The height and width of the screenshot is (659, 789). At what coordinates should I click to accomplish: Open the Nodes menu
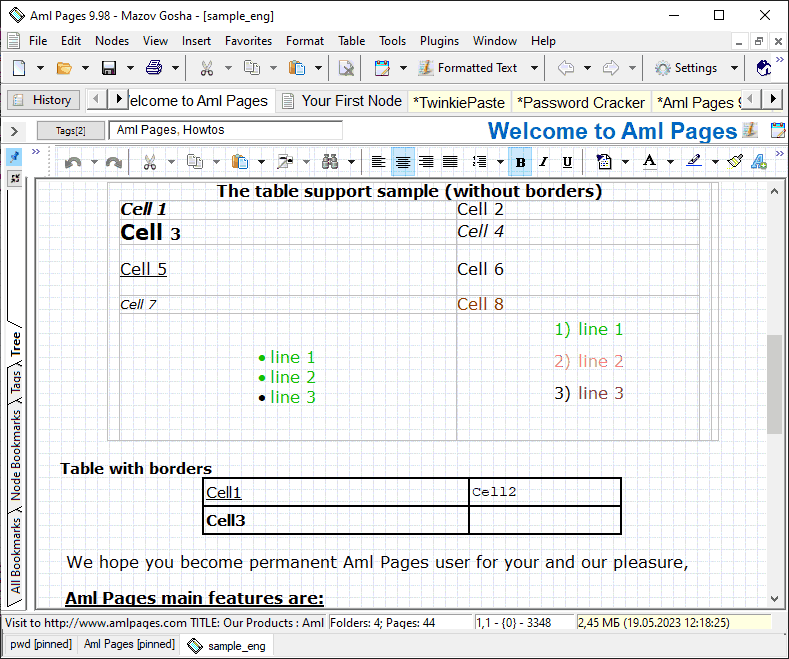click(x=112, y=41)
